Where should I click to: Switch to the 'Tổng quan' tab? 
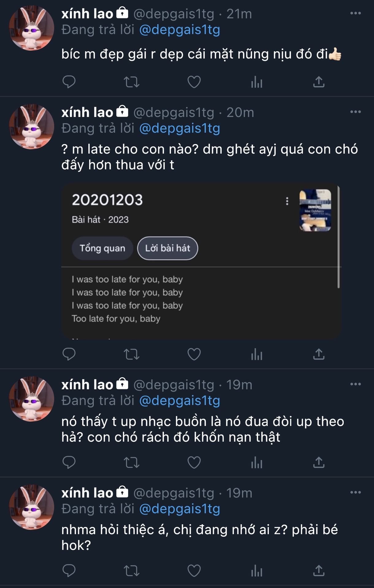pos(102,248)
